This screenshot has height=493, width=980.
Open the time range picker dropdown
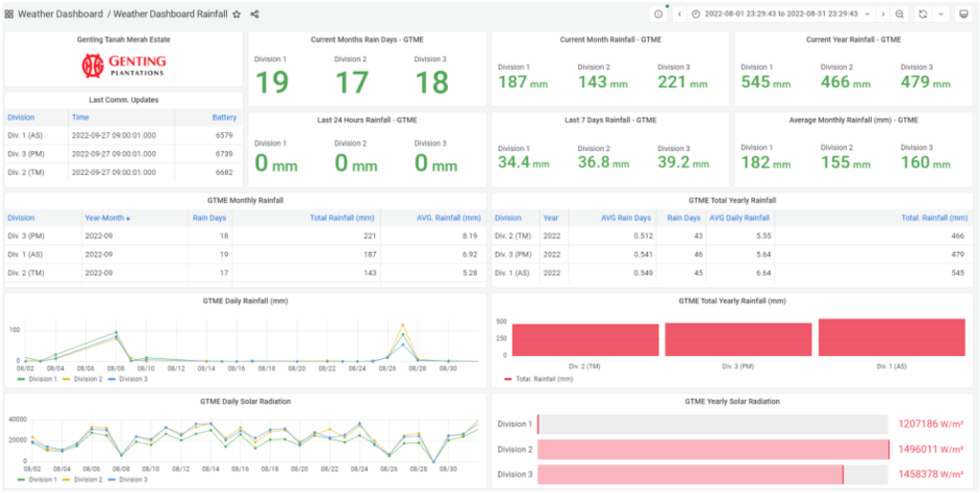(780, 14)
